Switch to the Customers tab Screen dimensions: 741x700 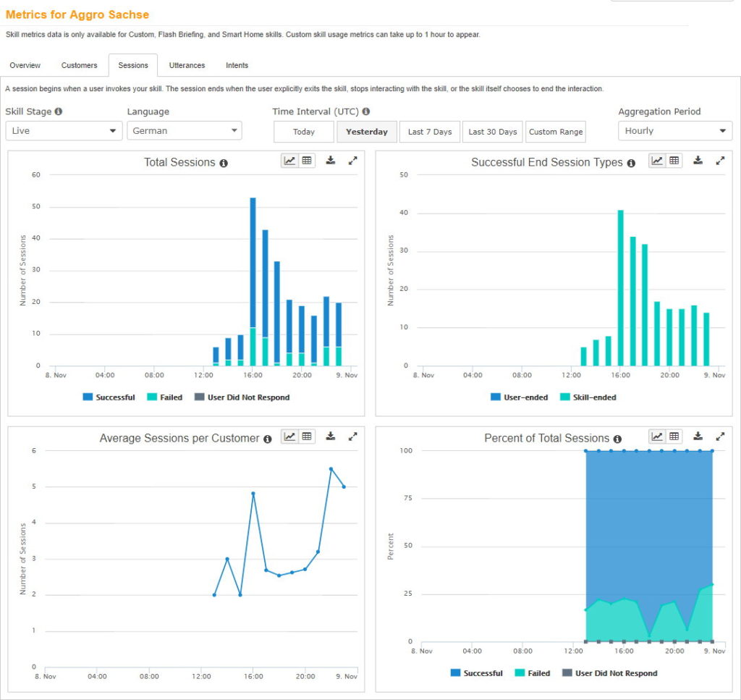click(x=79, y=65)
